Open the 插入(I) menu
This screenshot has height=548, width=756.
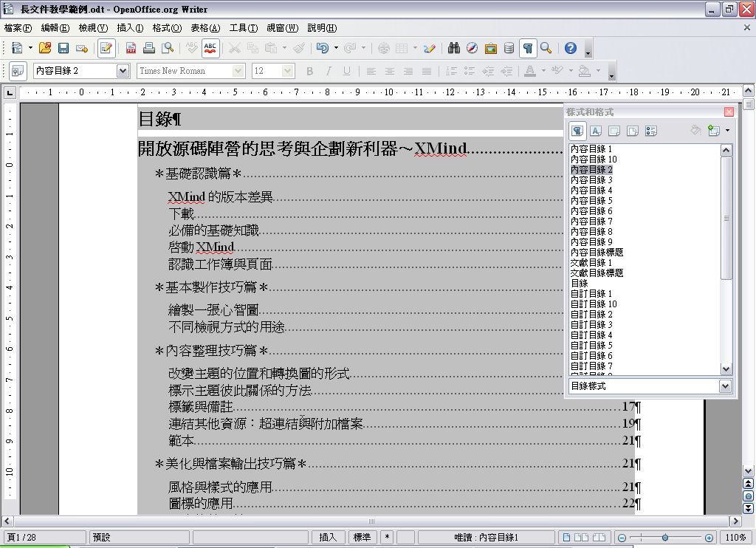click(130, 28)
